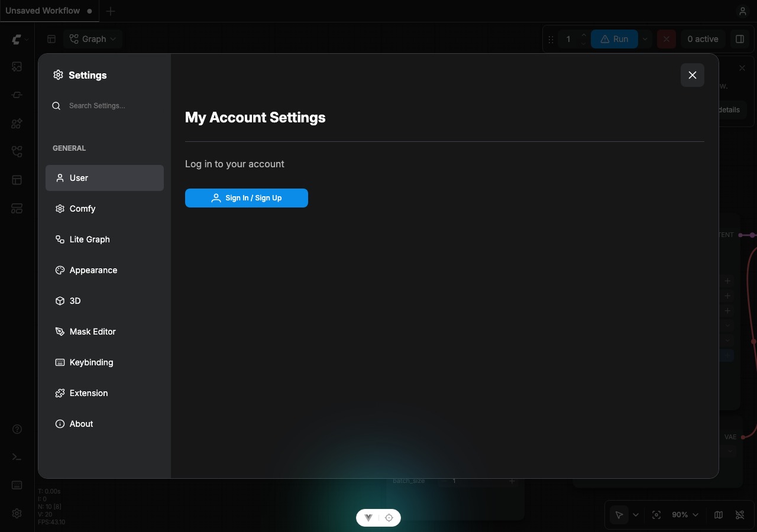Toggle the right side panel icon
Screen dimensions: 757x532
(x=740, y=39)
